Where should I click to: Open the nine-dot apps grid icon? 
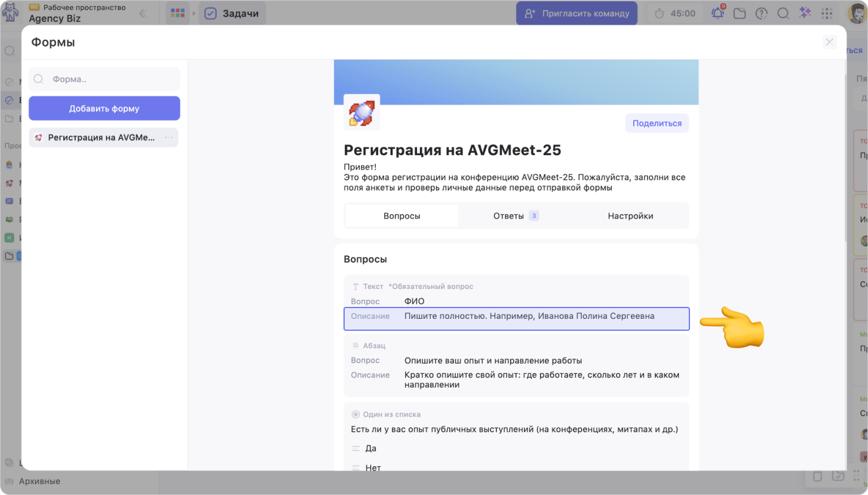tap(827, 13)
